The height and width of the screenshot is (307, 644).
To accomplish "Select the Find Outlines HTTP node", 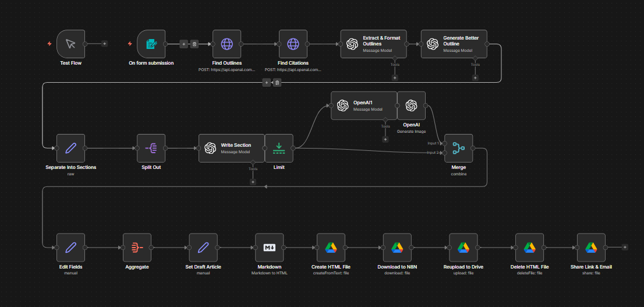I will pyautogui.click(x=227, y=44).
